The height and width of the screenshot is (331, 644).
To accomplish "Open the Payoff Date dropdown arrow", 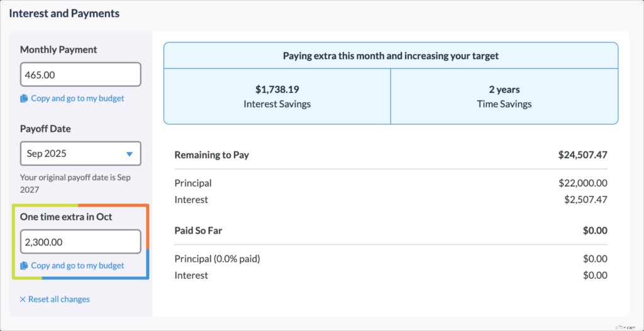I will click(130, 154).
